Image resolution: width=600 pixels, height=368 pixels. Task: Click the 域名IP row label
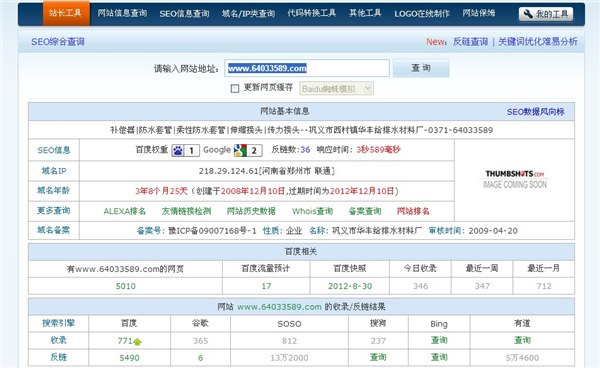54,171
